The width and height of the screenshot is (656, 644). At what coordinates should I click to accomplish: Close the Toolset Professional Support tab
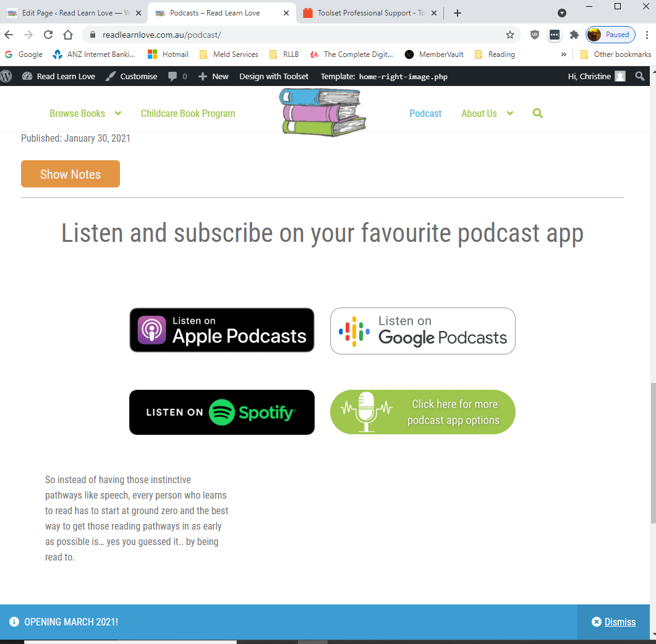[434, 13]
